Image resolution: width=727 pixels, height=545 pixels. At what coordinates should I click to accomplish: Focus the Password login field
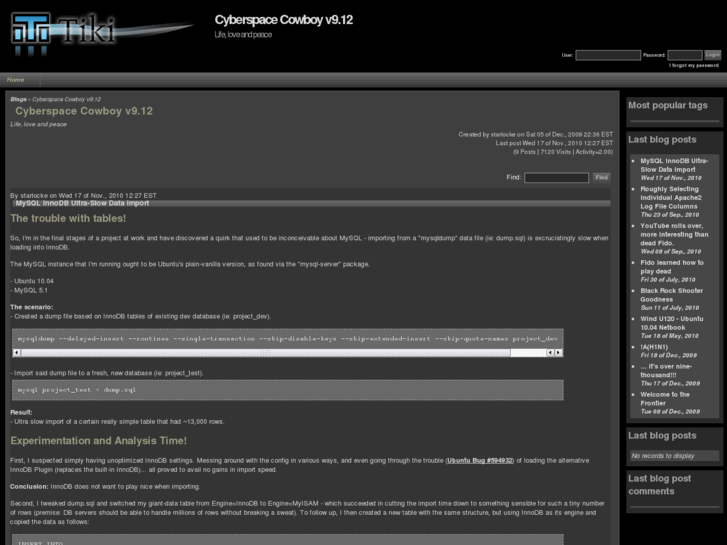coord(684,55)
